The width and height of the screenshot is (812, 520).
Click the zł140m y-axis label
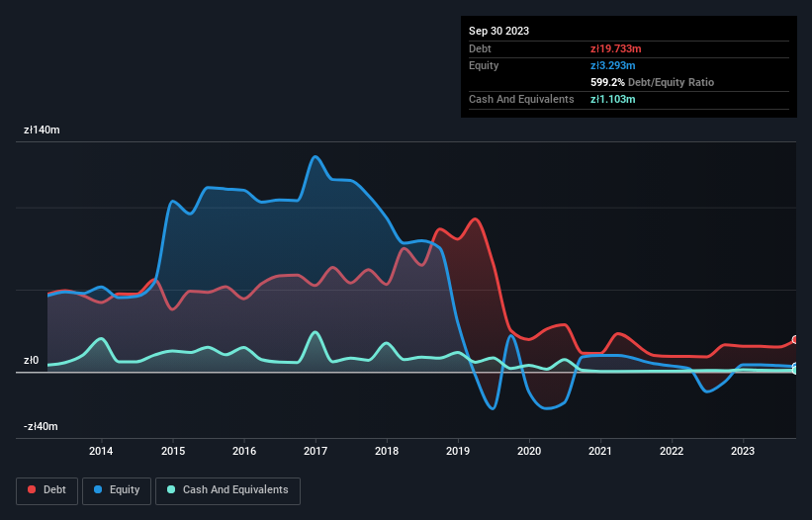click(x=42, y=130)
